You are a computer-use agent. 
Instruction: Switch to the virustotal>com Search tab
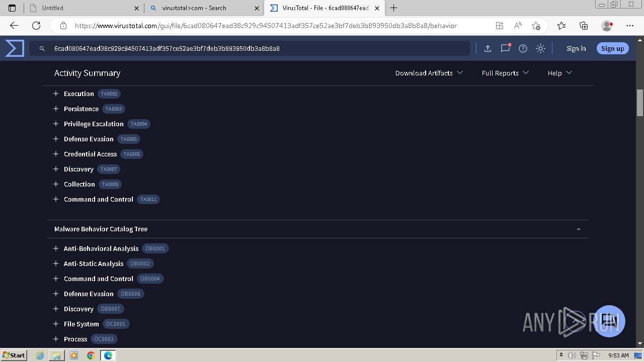pyautogui.click(x=204, y=8)
